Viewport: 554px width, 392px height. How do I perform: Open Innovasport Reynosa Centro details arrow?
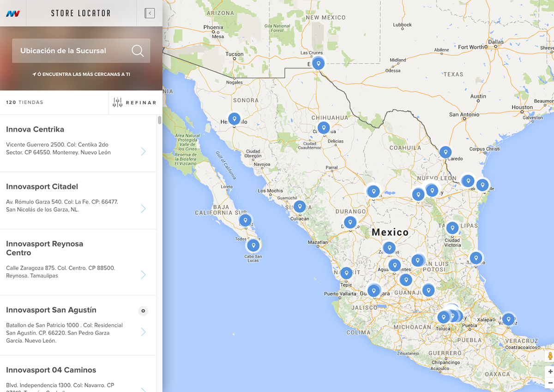pyautogui.click(x=143, y=275)
